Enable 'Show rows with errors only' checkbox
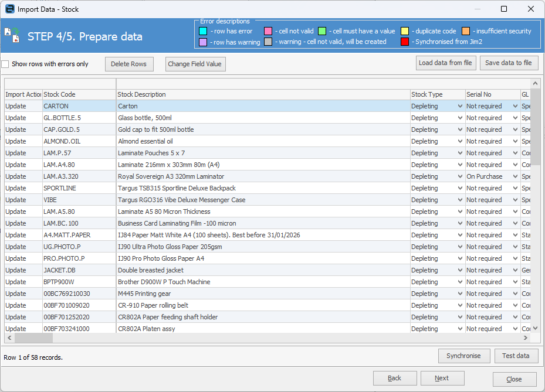The width and height of the screenshot is (545, 392). (x=5, y=64)
